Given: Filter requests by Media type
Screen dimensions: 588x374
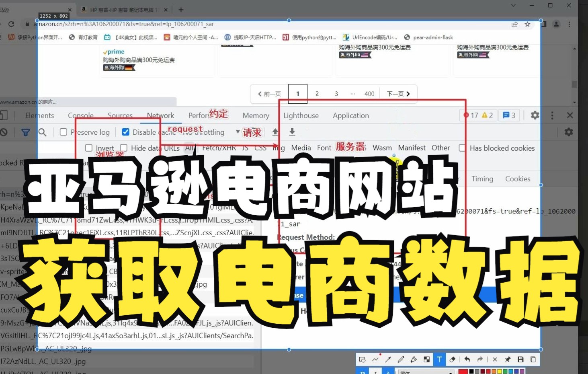Looking at the screenshot, I should 301,148.
